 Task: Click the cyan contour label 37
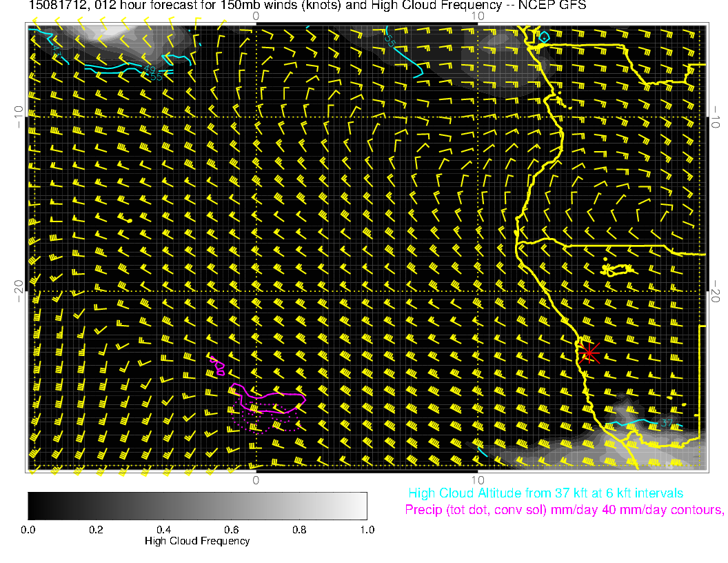(x=666, y=423)
